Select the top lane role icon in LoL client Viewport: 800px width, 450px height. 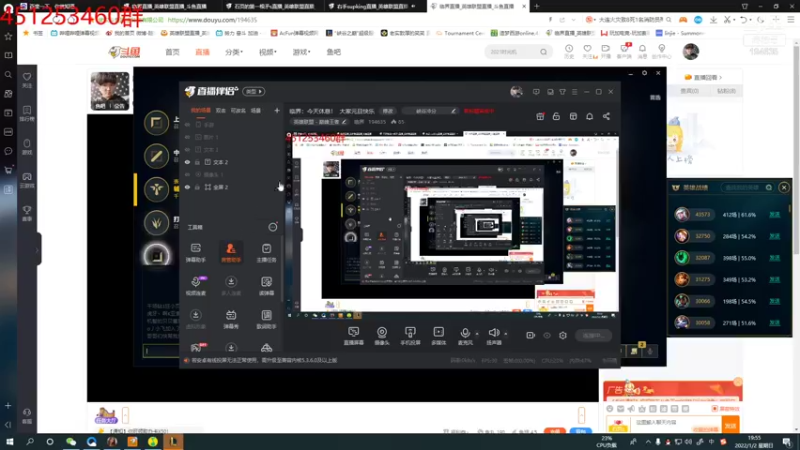point(156,122)
